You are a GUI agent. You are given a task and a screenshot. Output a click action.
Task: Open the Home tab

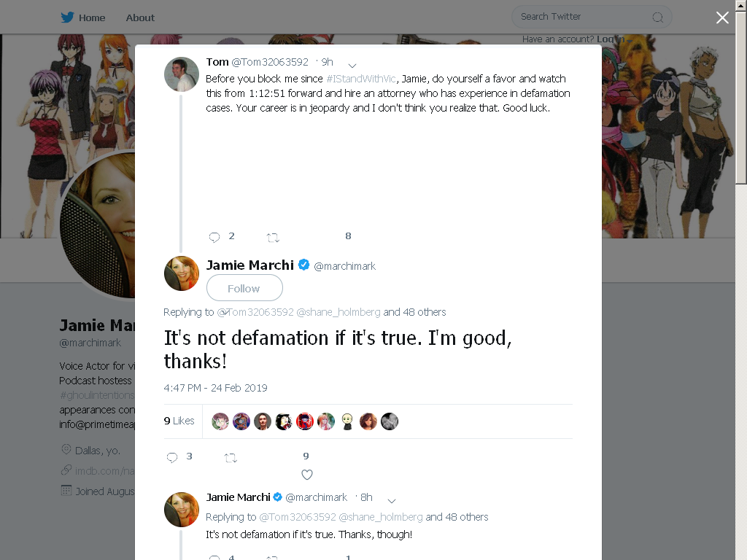click(x=92, y=17)
